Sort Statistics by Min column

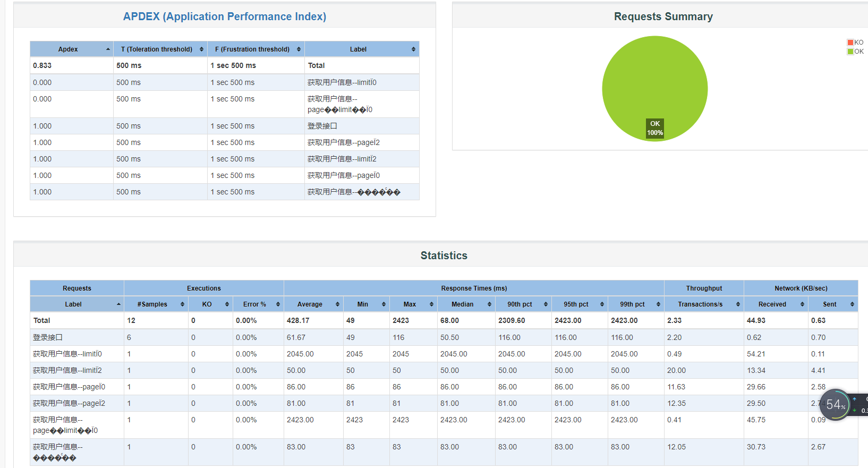[366, 304]
